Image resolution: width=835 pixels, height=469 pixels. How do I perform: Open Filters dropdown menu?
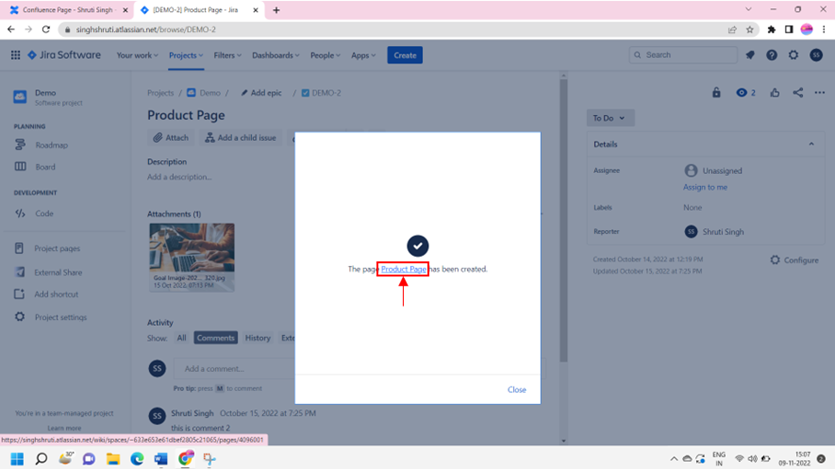(227, 55)
